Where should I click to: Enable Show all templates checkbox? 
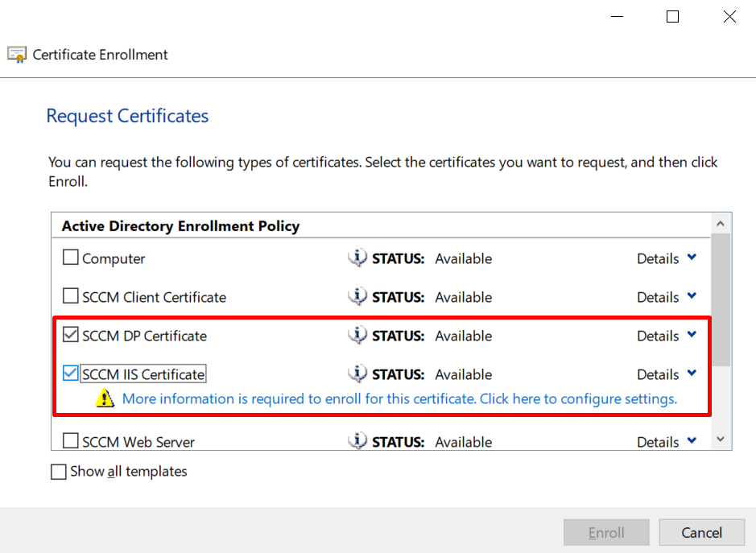(x=58, y=472)
